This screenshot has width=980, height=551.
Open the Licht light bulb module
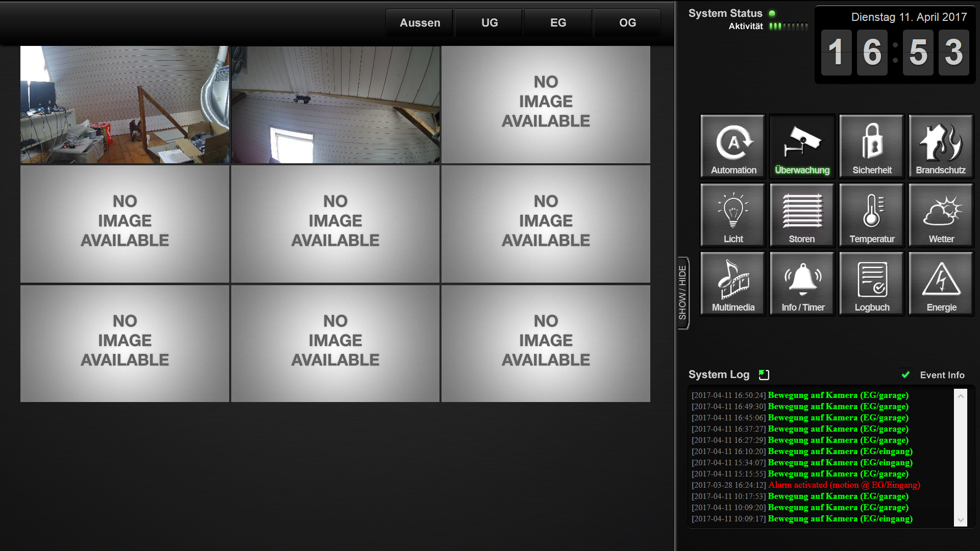733,215
